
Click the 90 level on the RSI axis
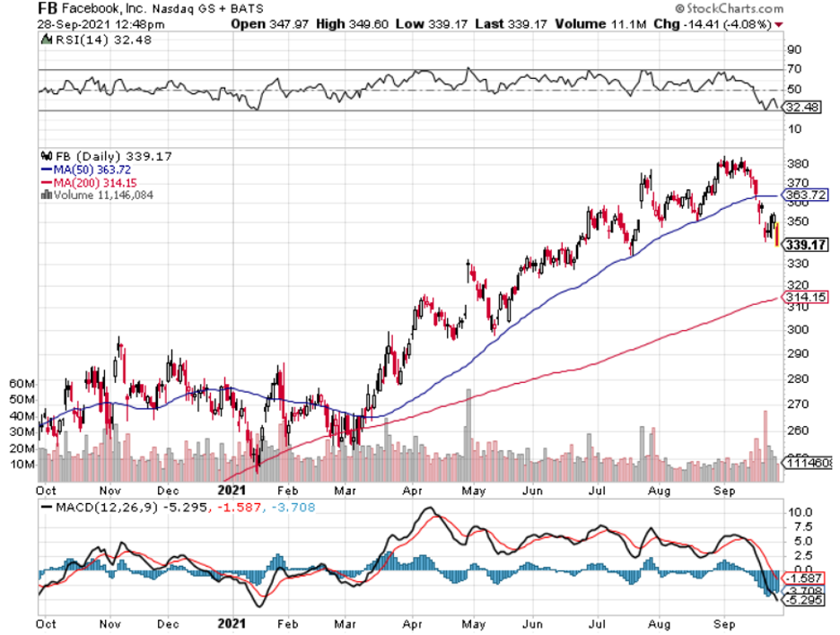click(794, 50)
